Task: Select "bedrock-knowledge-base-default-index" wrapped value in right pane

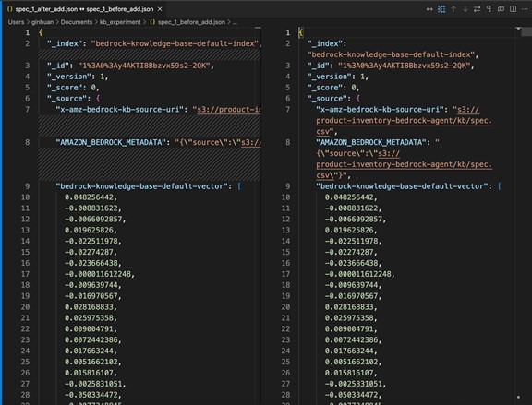Action: click(391, 54)
